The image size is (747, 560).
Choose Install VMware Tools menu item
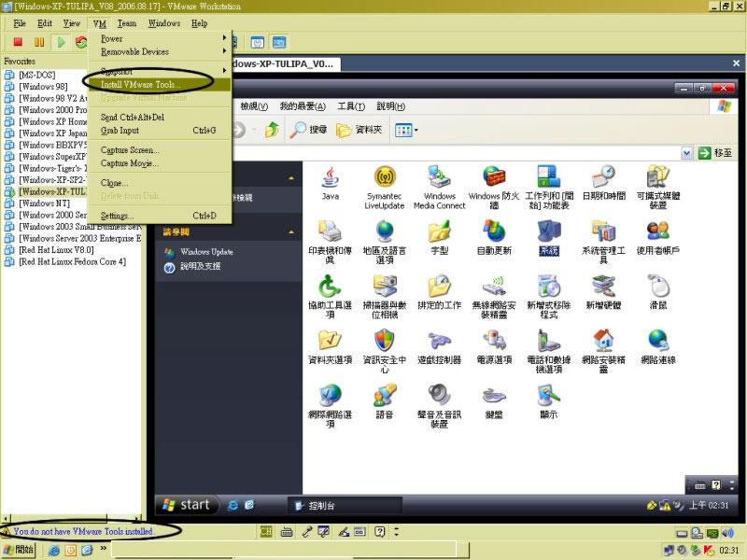click(x=160, y=85)
